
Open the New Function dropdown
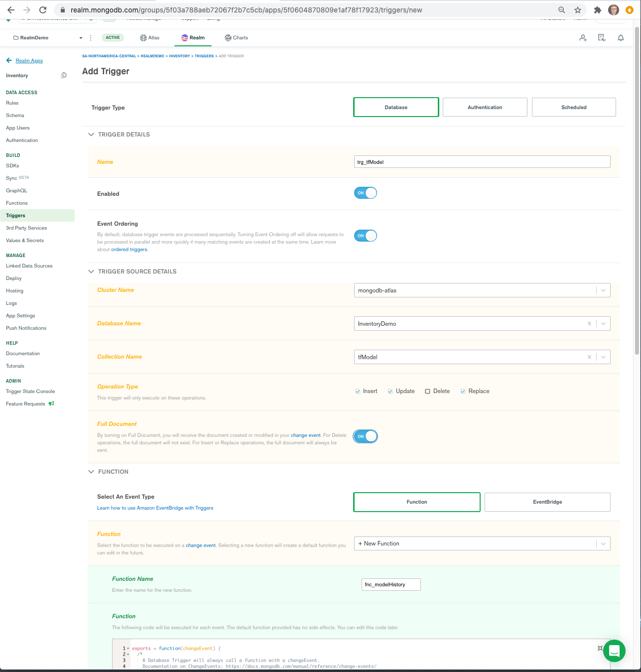click(x=482, y=543)
